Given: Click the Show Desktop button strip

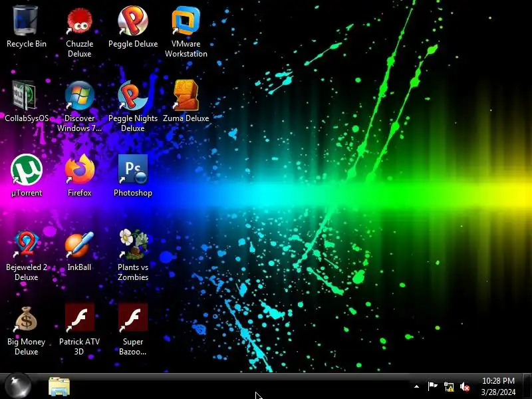Looking at the screenshot, I should (x=527, y=386).
